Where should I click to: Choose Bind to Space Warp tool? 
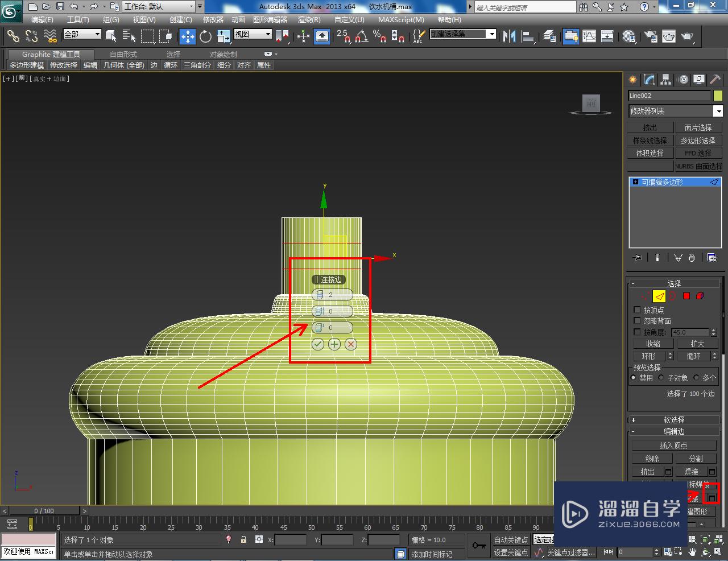[x=51, y=36]
